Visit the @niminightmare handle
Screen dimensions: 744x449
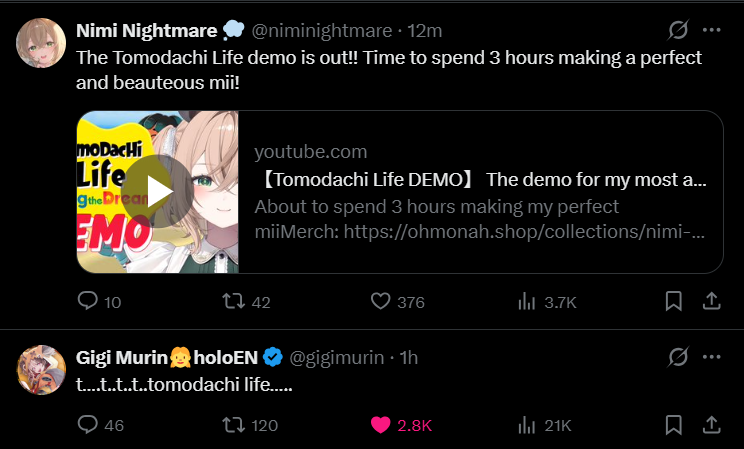[x=322, y=31]
